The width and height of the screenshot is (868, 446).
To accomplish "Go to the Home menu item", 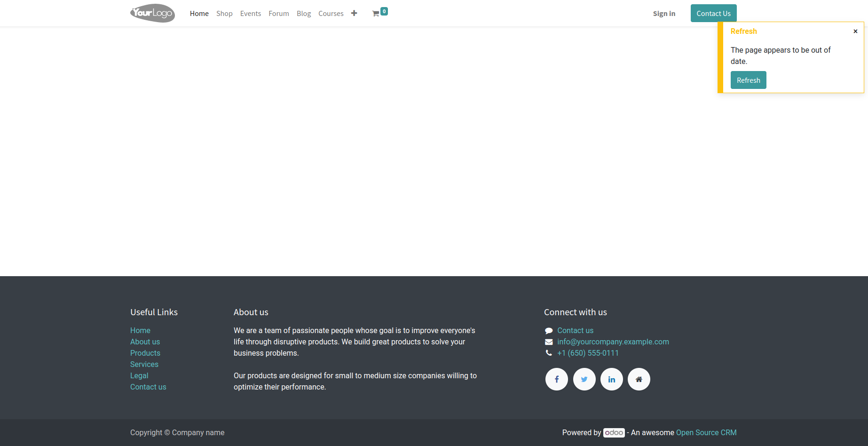I will tap(199, 14).
